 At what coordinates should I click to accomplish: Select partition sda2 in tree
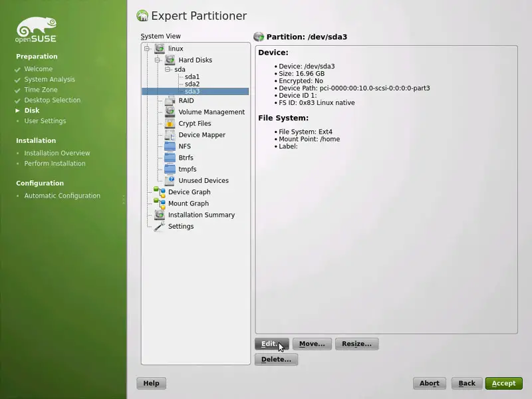click(192, 84)
